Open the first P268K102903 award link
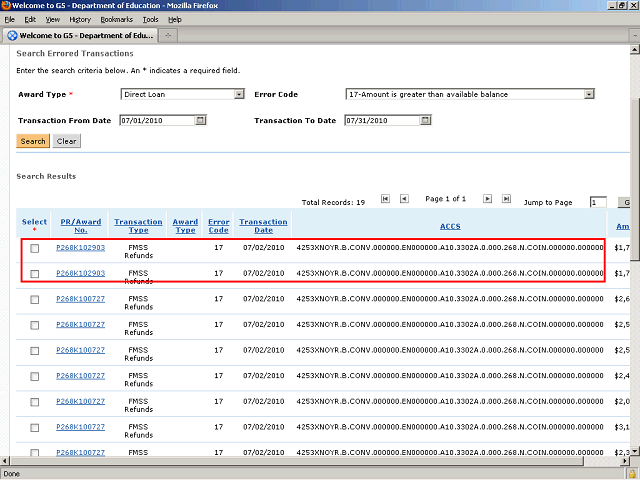This screenshot has width=640, height=480. point(80,247)
